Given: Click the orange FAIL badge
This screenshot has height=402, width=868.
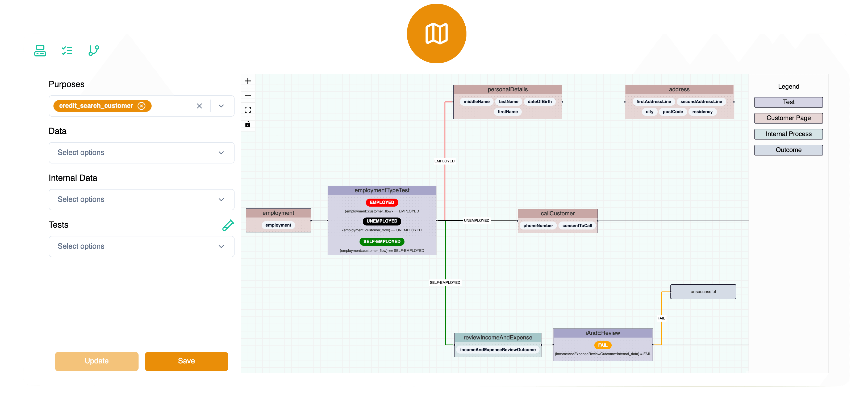Looking at the screenshot, I should pos(603,345).
